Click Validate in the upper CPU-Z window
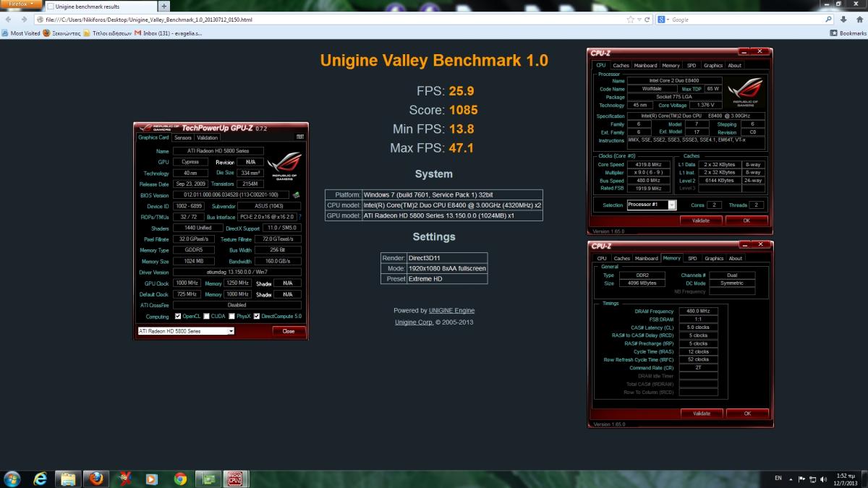Screen dimensions: 868x488 pyautogui.click(x=701, y=221)
